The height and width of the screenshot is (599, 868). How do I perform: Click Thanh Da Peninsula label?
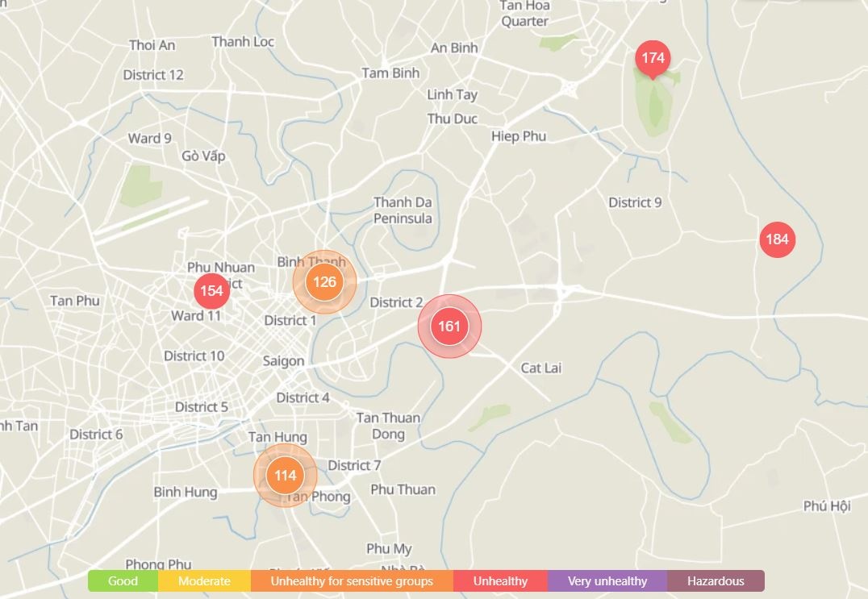pos(403,210)
